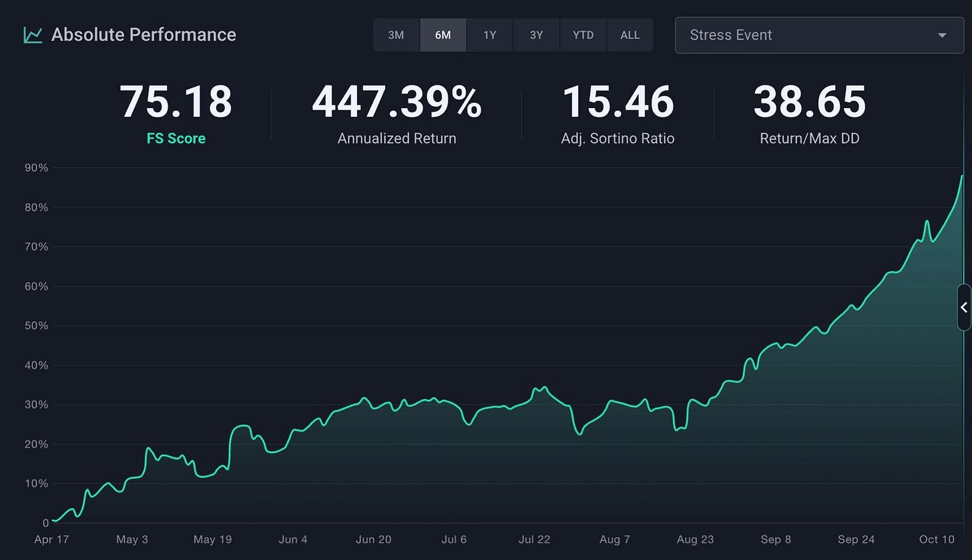Click the 75.18 score value
The image size is (972, 560).
coord(176,102)
